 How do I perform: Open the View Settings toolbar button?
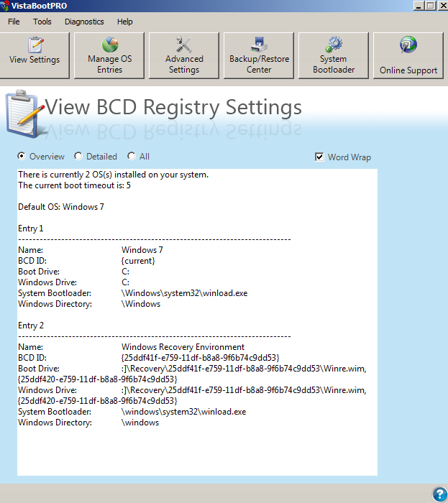pyautogui.click(x=35, y=55)
